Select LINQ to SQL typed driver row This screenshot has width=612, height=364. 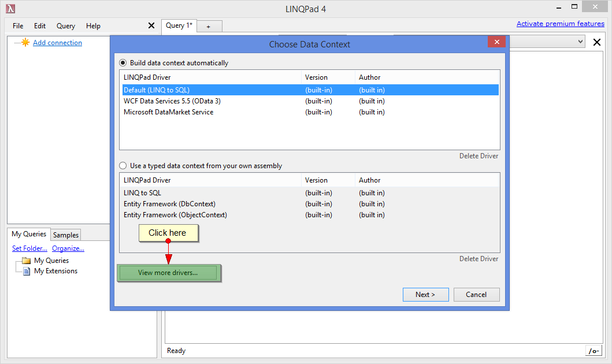pyautogui.click(x=310, y=193)
